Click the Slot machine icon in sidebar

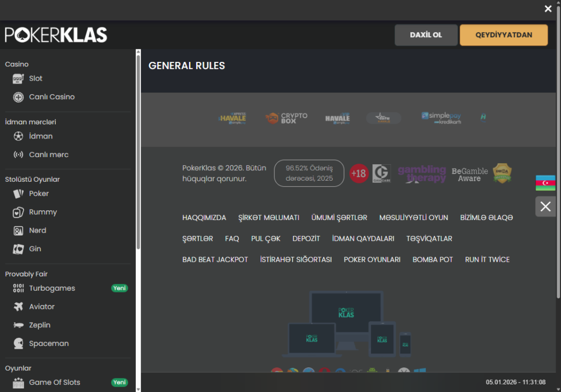[x=18, y=79]
